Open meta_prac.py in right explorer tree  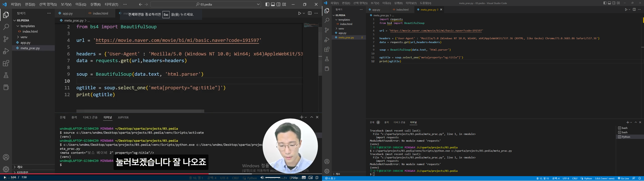tap(349, 38)
